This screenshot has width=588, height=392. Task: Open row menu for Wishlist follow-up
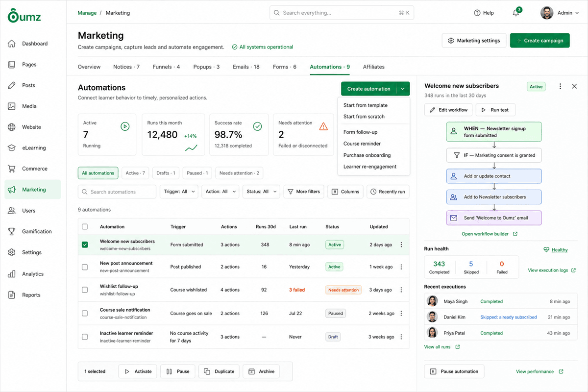pos(401,290)
